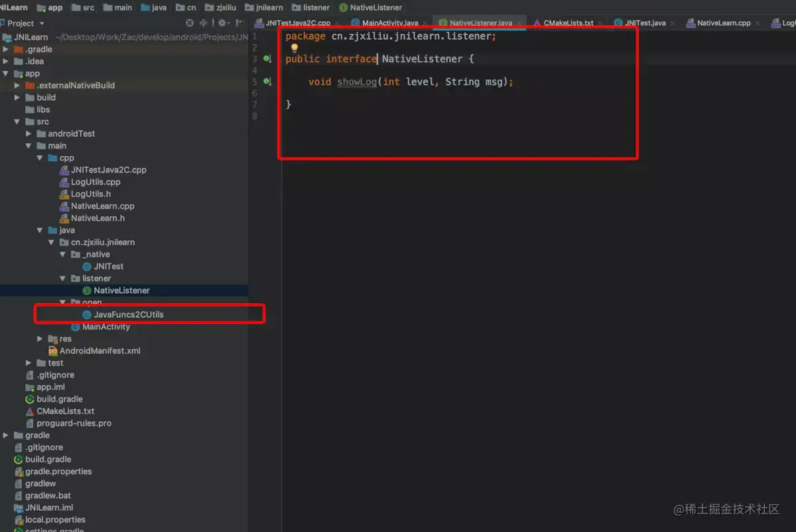
Task: Select NativeLearn.h in the project tree
Action: coord(98,218)
